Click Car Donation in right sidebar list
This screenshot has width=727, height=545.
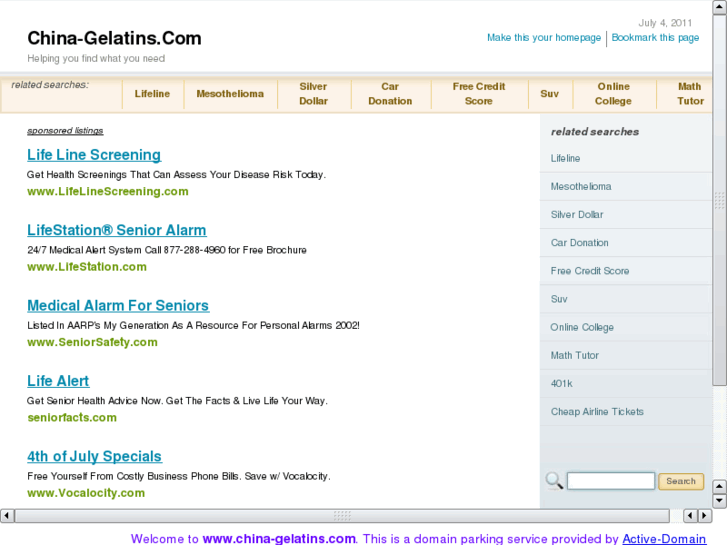[580, 243]
